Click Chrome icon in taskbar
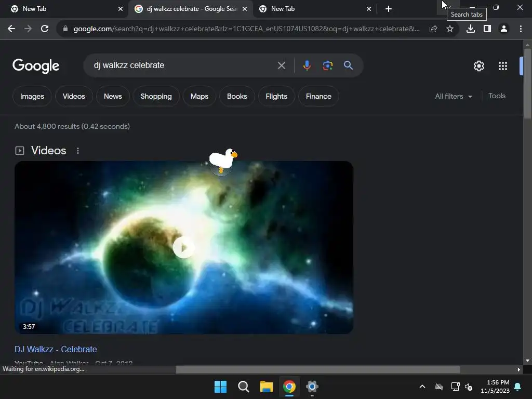 pyautogui.click(x=289, y=387)
